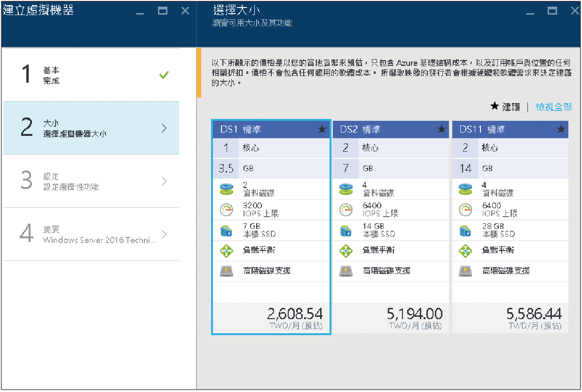Screen dimensions: 582x392
Task: Open step 1 基本 完成
Action: pos(91,75)
